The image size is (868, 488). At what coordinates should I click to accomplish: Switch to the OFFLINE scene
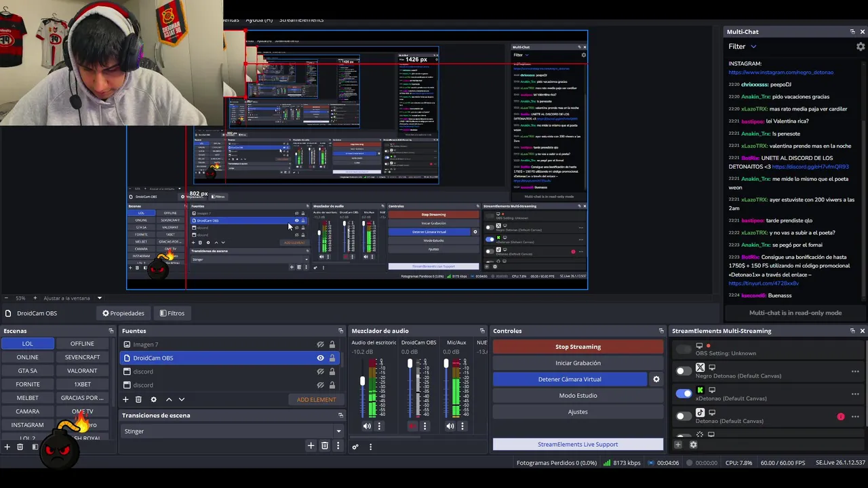point(82,344)
